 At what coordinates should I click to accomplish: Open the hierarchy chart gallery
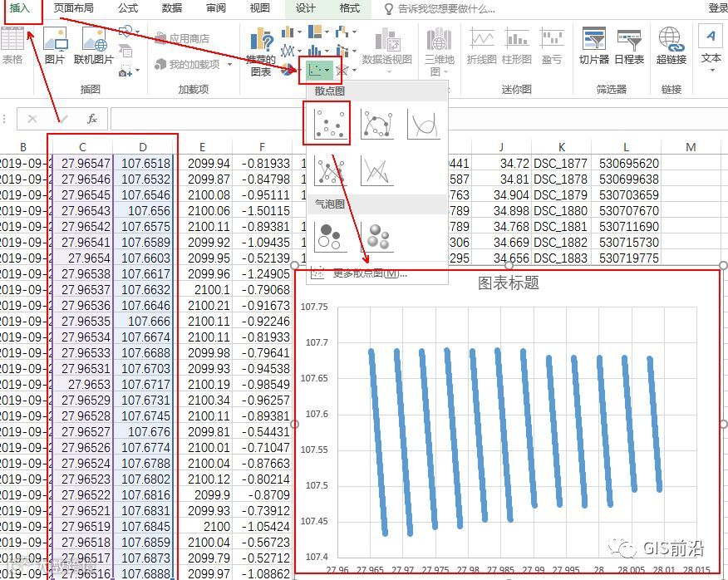318,32
